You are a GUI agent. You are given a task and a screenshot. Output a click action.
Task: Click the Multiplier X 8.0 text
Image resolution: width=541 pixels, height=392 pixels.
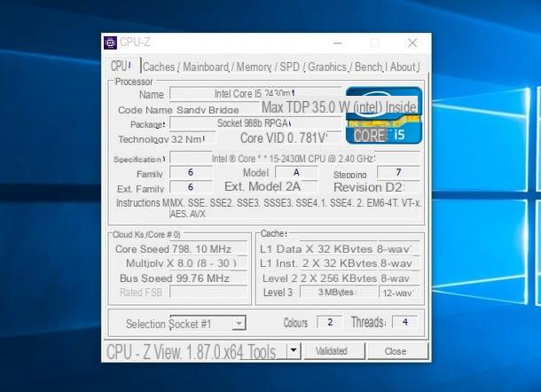click(181, 263)
